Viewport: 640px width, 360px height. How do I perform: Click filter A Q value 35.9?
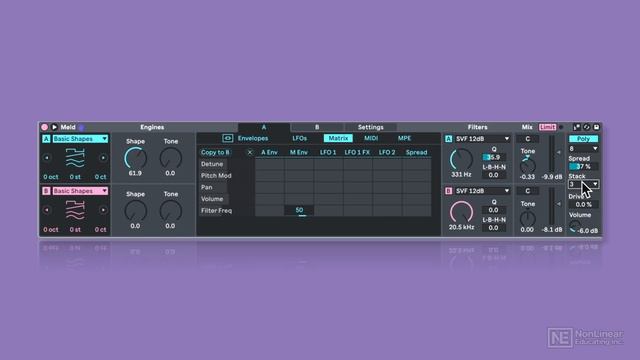click(493, 157)
